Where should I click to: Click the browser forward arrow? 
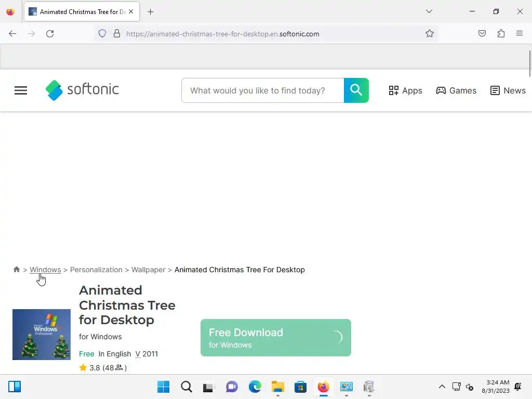[31, 34]
